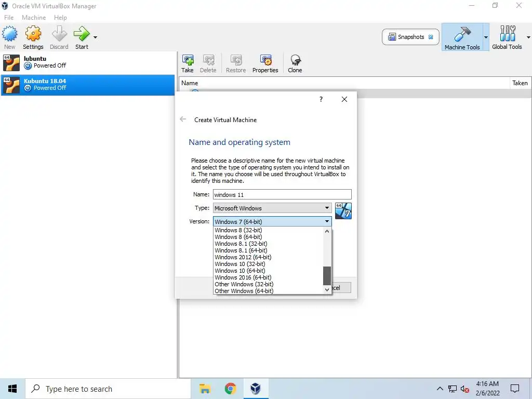Open File Explorer from the taskbar
This screenshot has width=532, height=399.
click(x=205, y=389)
